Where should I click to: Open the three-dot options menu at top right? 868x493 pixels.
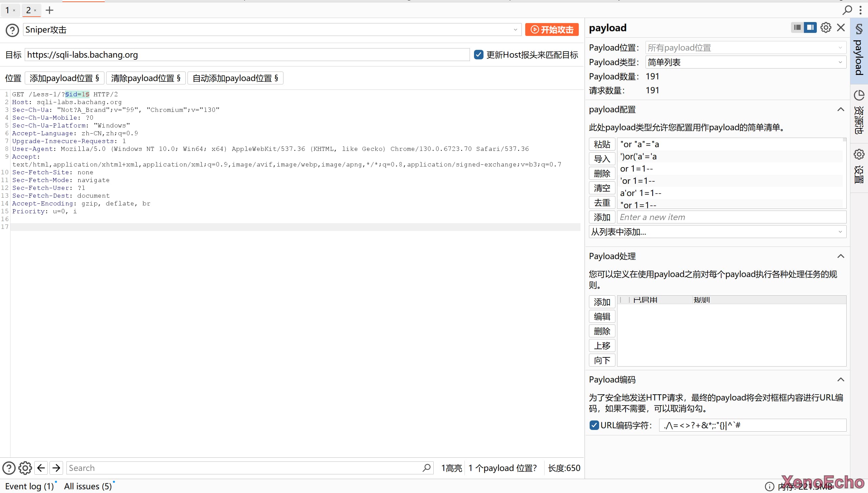pyautogui.click(x=860, y=10)
